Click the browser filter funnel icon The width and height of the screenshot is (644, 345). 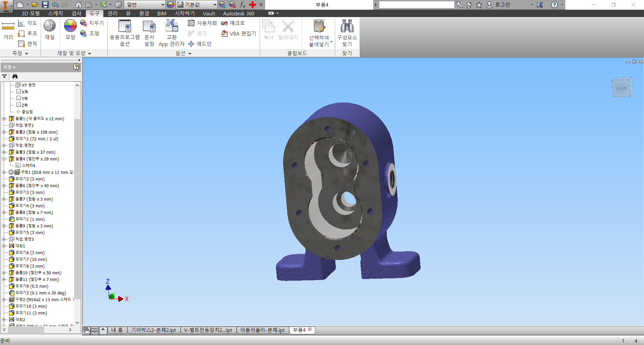click(4, 76)
